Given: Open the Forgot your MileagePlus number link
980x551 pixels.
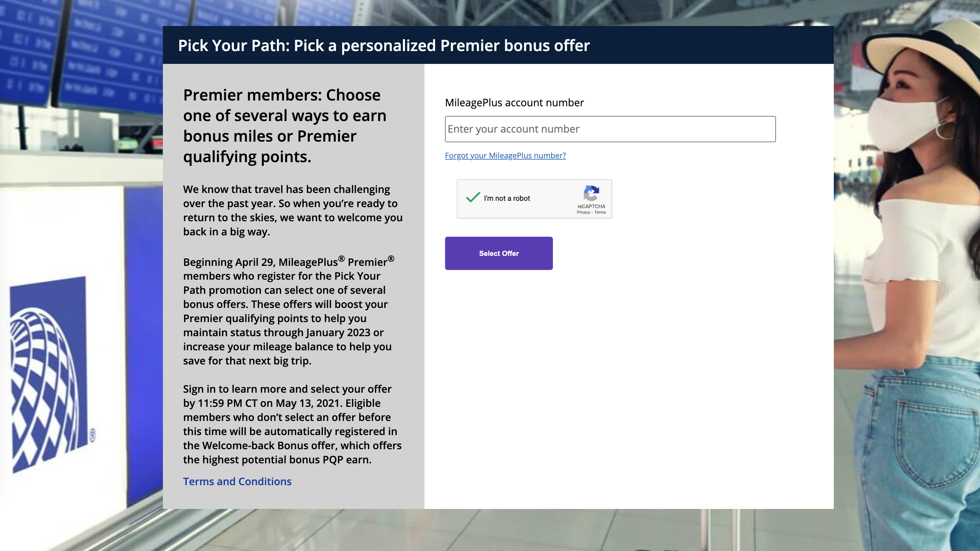Looking at the screenshot, I should coord(505,155).
